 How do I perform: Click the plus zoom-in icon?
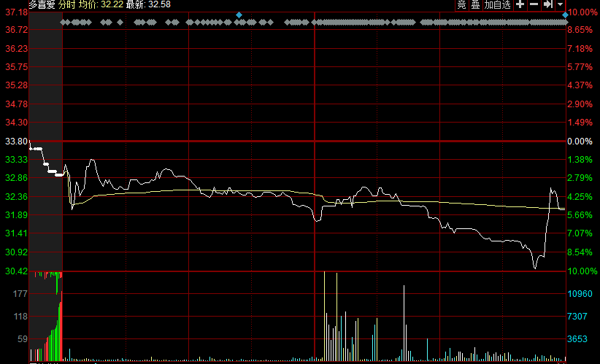(x=520, y=4)
